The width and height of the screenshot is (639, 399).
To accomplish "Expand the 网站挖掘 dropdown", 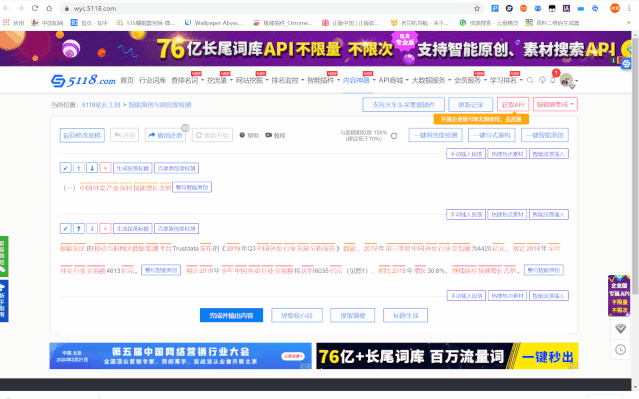I will [x=252, y=80].
